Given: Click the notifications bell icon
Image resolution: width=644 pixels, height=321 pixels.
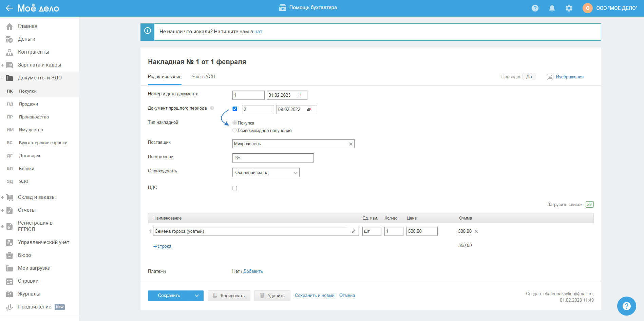Looking at the screenshot, I should click(x=552, y=8).
